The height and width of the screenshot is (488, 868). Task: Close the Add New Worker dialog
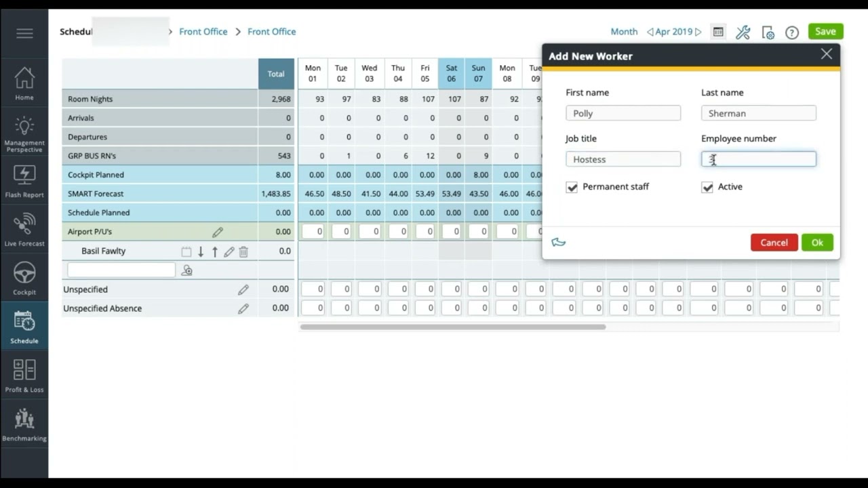coord(826,54)
